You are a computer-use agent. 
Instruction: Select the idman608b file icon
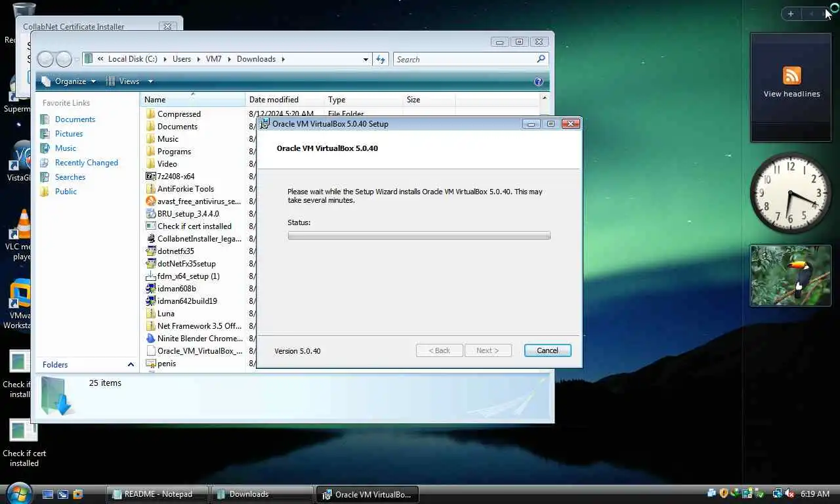[150, 289]
